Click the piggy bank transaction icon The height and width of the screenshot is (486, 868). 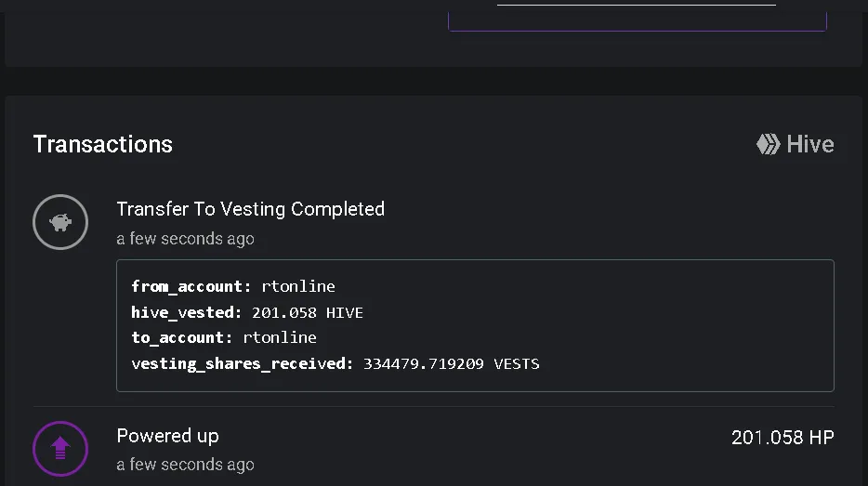[60, 222]
